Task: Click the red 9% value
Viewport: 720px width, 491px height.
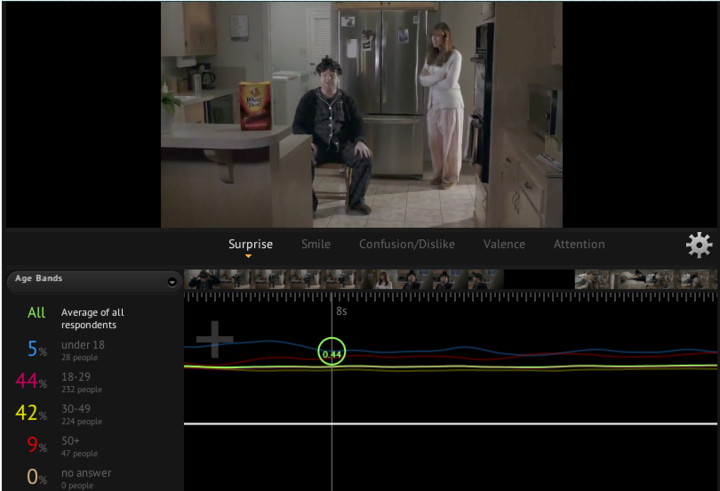Action: [x=37, y=445]
